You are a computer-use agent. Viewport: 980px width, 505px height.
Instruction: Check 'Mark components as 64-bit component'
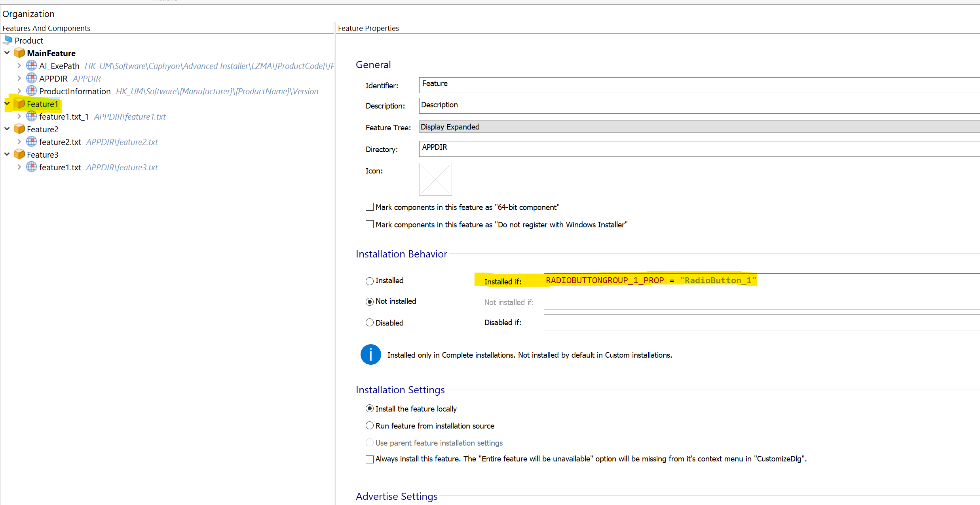(x=370, y=207)
